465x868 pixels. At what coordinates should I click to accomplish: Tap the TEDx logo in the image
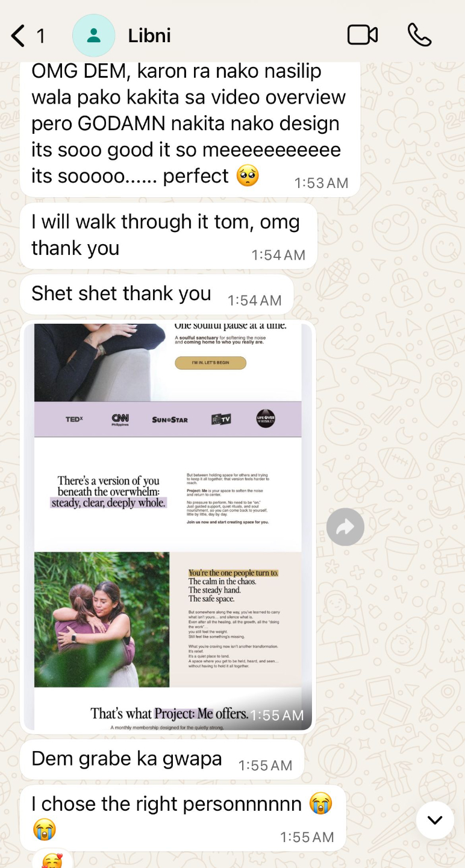coord(74,420)
